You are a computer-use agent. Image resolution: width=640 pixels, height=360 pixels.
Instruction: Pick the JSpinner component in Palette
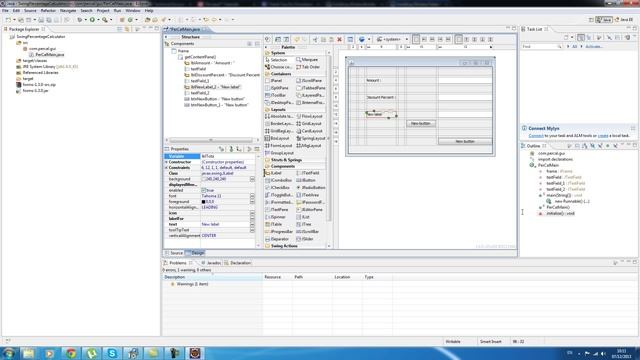point(276,217)
